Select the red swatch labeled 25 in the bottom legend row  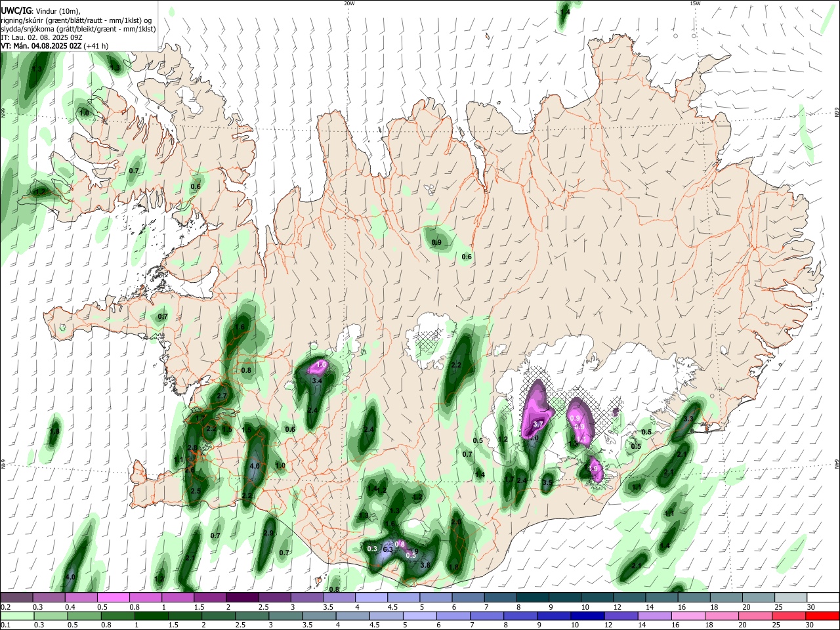(x=789, y=616)
